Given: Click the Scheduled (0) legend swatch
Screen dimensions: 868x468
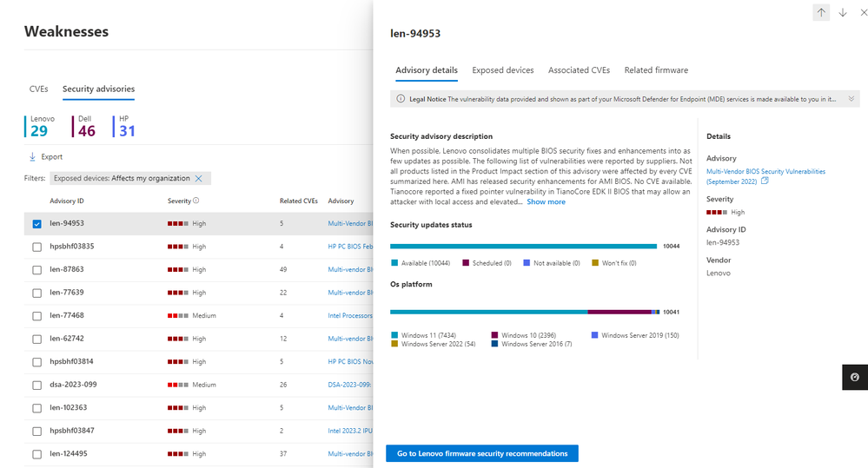Looking at the screenshot, I should (x=466, y=263).
